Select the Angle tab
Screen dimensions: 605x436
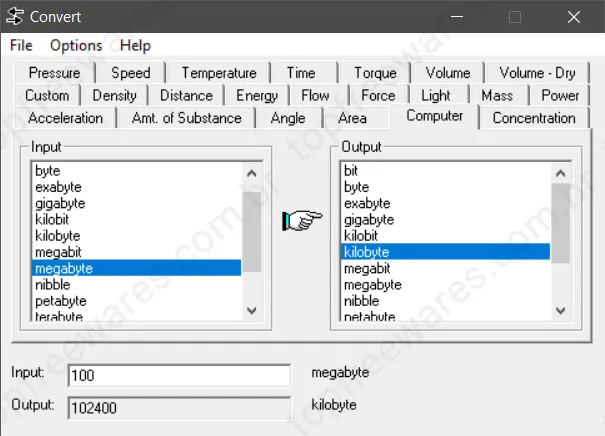click(x=288, y=118)
